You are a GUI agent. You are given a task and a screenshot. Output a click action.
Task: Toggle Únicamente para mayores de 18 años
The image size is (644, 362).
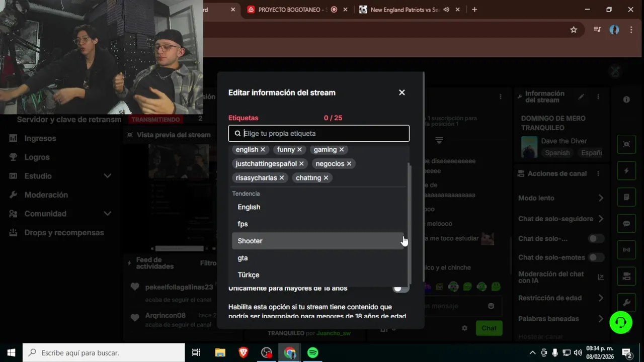(400, 288)
